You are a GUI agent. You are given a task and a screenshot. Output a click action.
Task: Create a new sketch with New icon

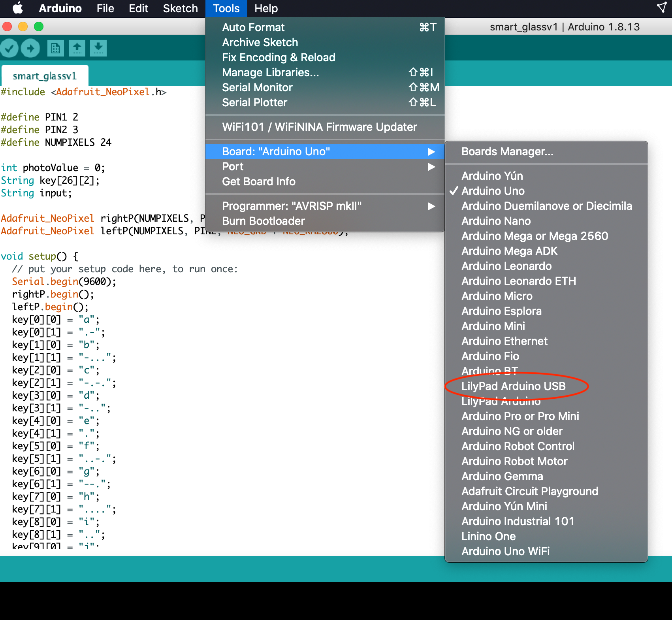56,48
